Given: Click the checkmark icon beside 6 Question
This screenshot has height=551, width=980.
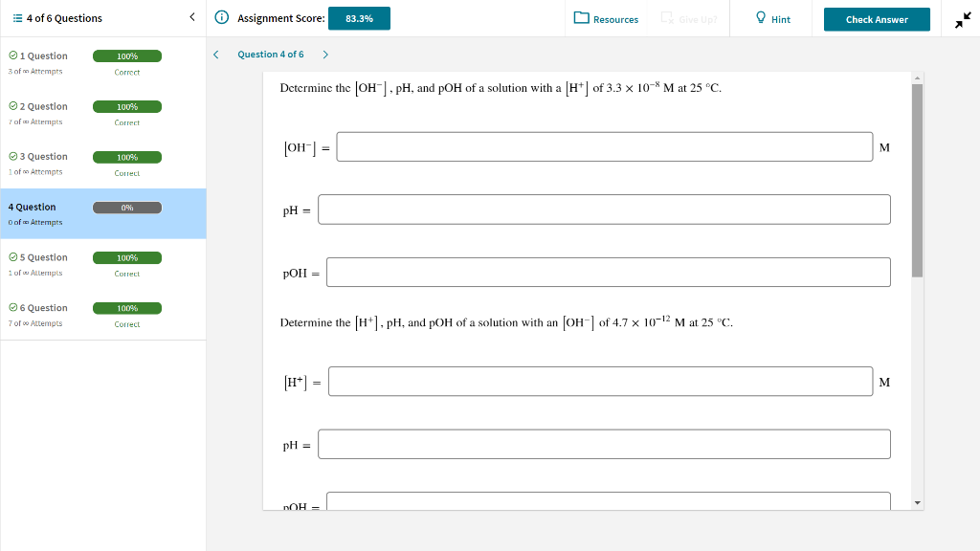Looking at the screenshot, I should click(x=12, y=307).
